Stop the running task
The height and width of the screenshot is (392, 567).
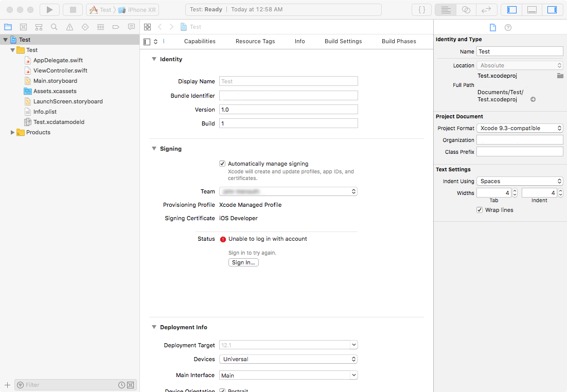click(73, 10)
